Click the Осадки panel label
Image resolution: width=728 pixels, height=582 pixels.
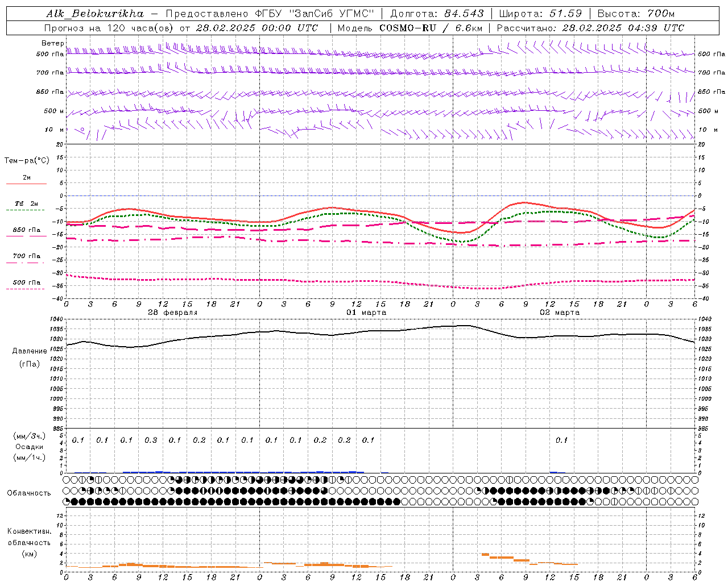[30, 447]
